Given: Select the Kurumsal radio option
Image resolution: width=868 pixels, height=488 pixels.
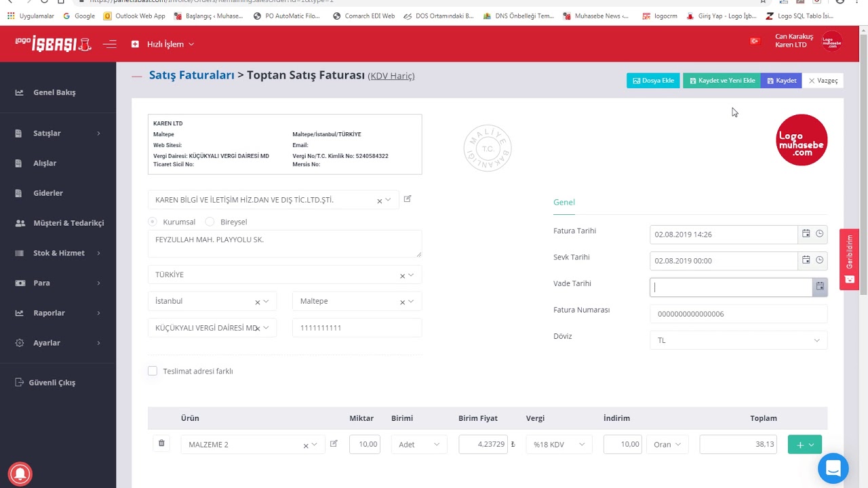Looking at the screenshot, I should point(153,222).
